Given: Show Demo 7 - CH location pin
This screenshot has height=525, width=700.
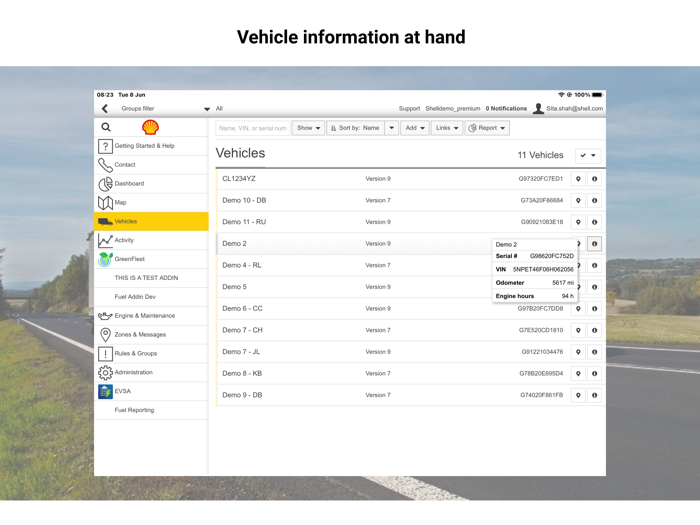Looking at the screenshot, I should click(x=578, y=330).
